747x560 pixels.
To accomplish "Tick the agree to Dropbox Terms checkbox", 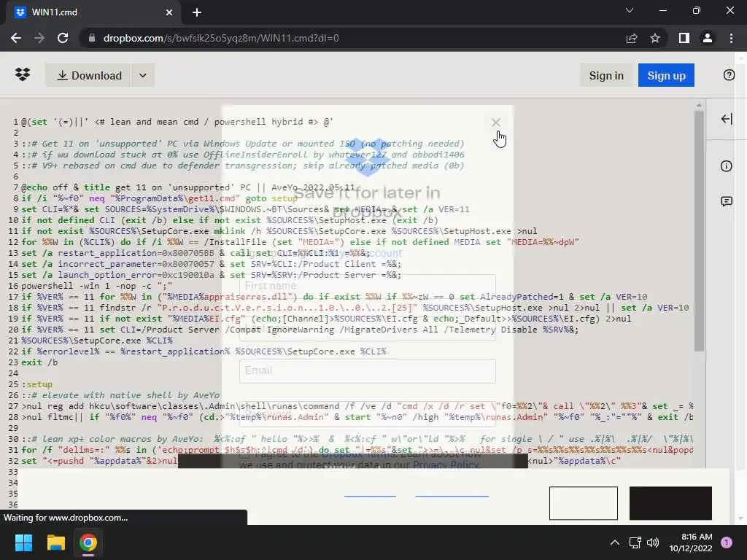I will (244, 454).
